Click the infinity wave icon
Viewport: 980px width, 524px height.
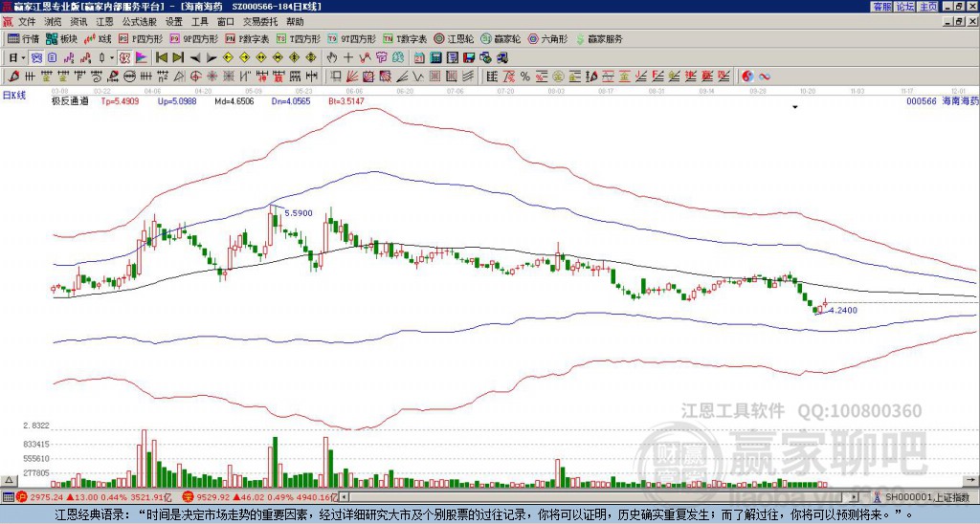tap(764, 76)
